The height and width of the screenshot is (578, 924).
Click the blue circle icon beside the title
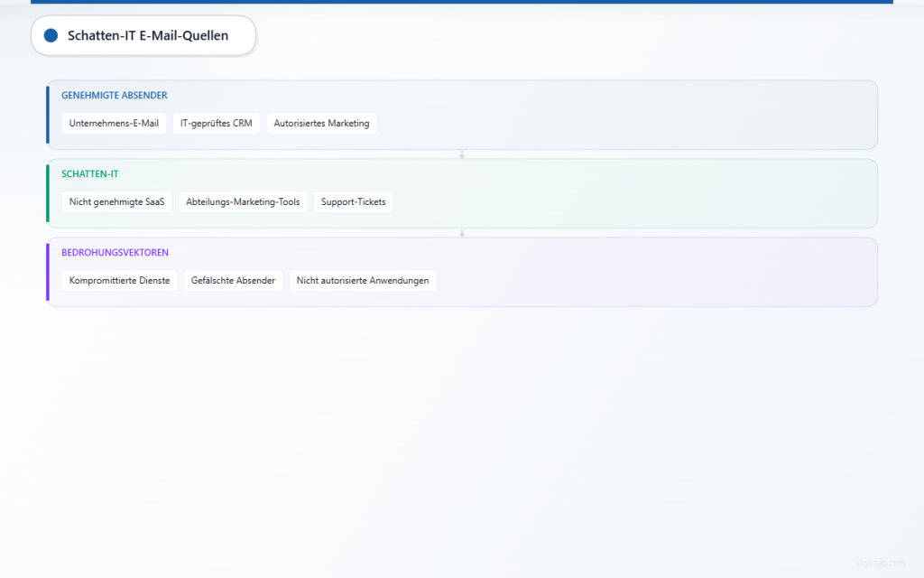(51, 35)
